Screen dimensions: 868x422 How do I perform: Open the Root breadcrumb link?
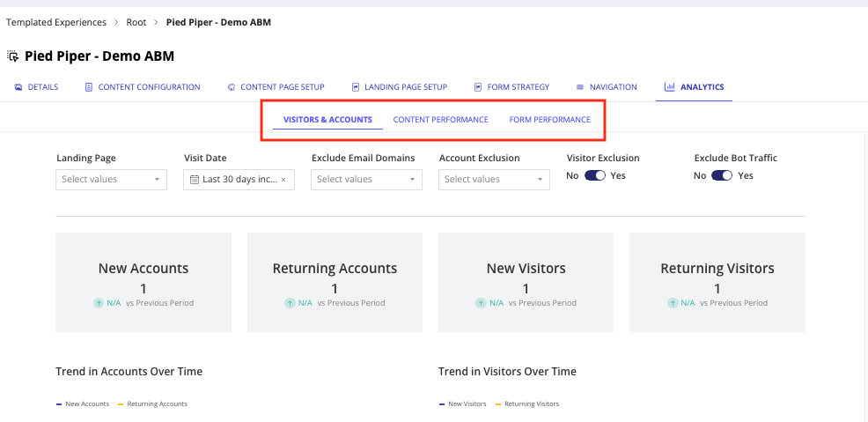pyautogui.click(x=136, y=23)
